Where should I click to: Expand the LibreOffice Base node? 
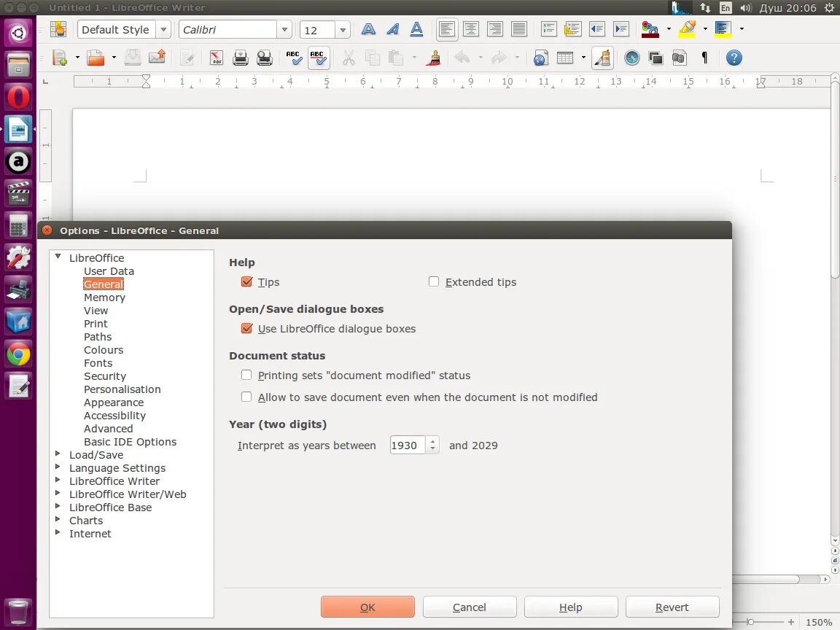(x=58, y=506)
